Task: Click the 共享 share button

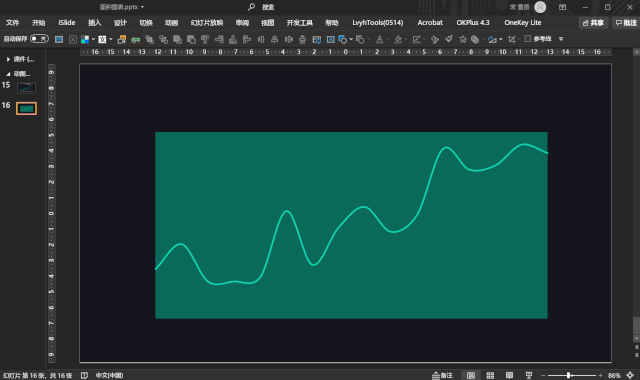Action: 593,23
